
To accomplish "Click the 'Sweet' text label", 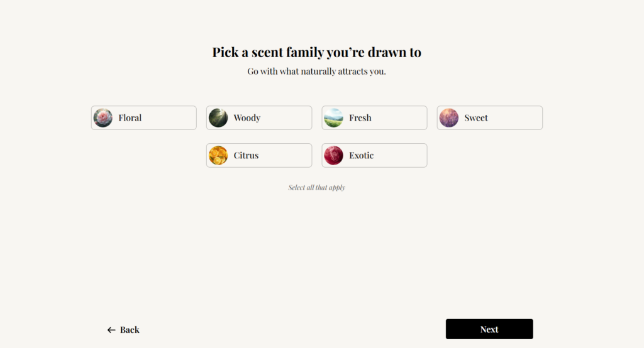I will click(x=476, y=117).
